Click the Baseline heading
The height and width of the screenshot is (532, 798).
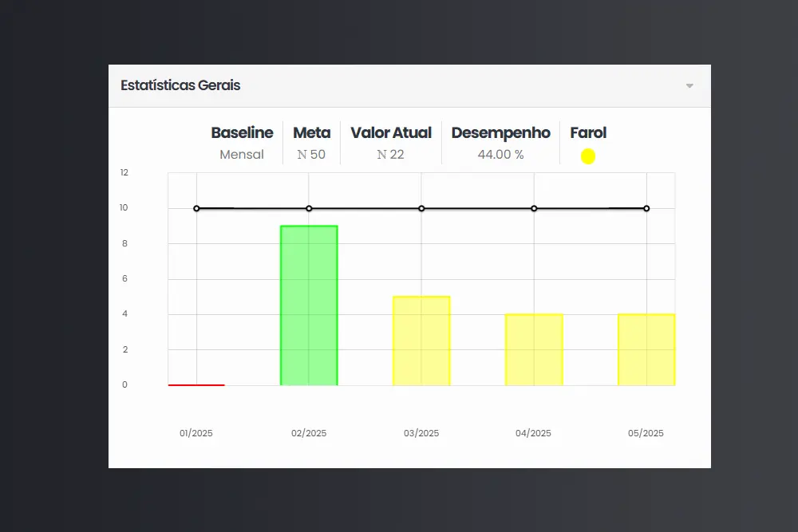click(242, 132)
